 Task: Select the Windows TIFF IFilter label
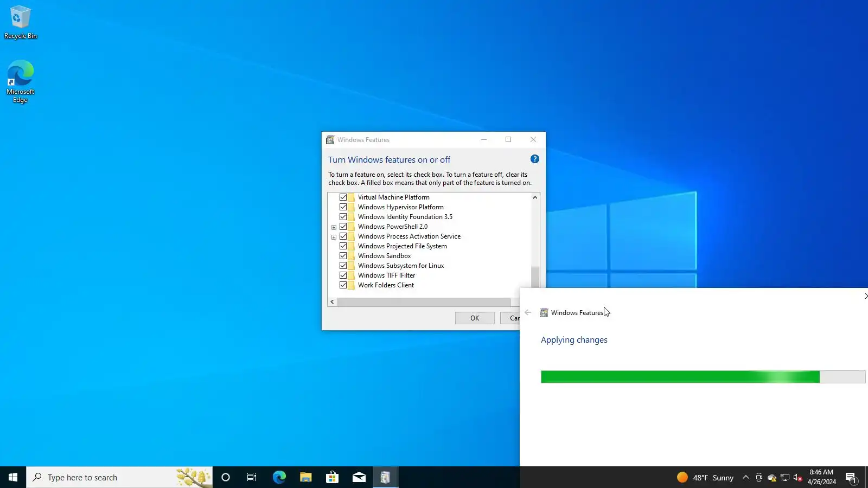tap(386, 275)
